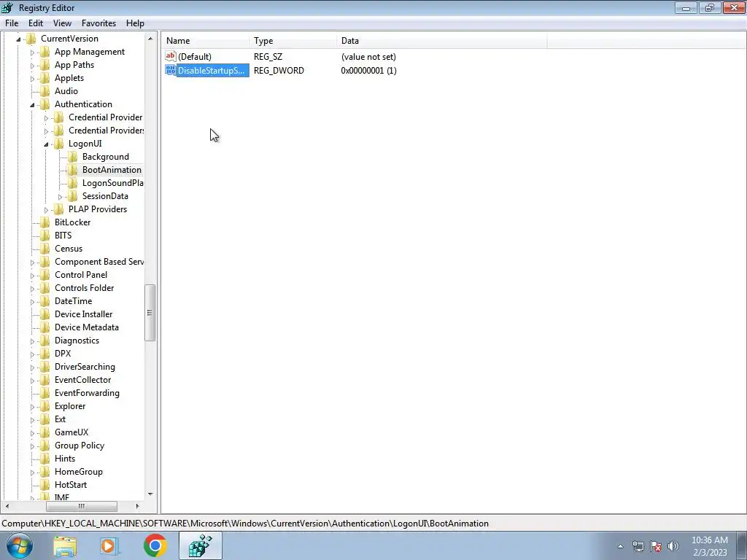Viewport: 747px width, 560px height.
Task: Click the tree pane scroll up arrow
Action: pos(150,39)
